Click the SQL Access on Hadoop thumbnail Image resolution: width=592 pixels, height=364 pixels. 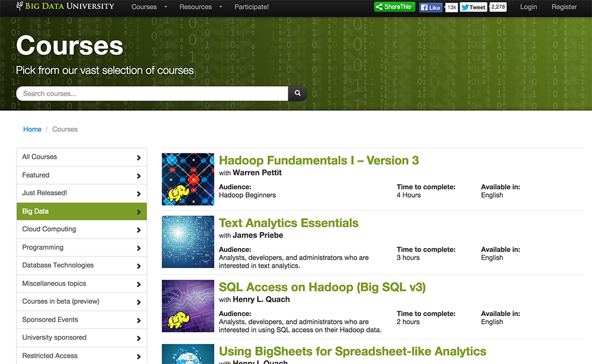188,306
